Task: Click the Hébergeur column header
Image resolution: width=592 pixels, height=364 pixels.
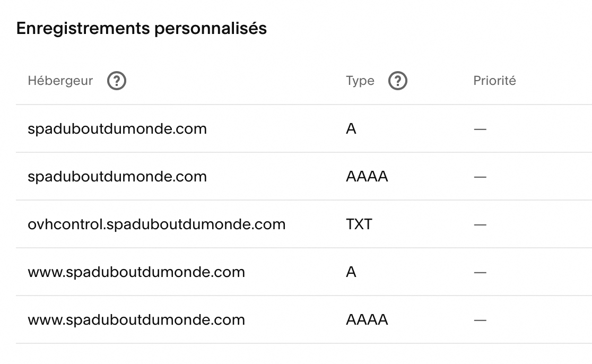Action: click(x=60, y=81)
